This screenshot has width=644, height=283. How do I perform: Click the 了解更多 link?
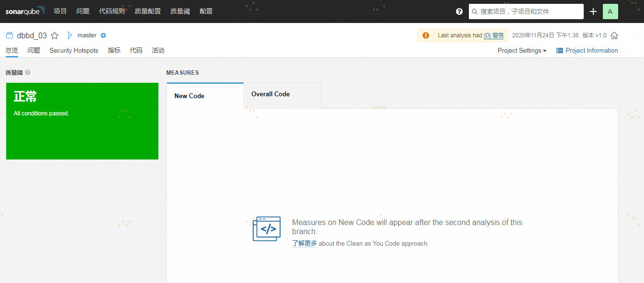coord(305,243)
